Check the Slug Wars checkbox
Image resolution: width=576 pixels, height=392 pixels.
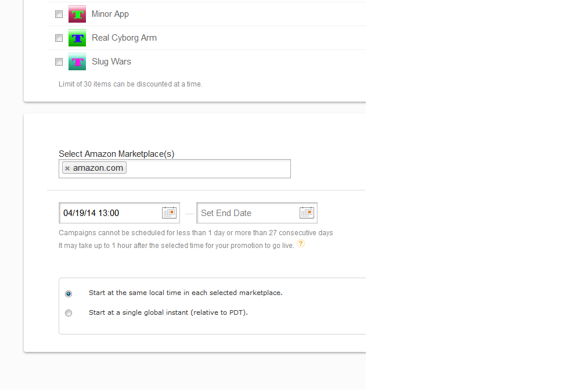pos(59,62)
